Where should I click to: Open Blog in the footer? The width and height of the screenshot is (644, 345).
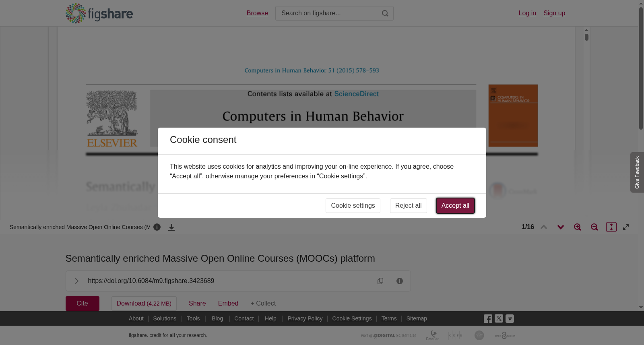pos(217,318)
